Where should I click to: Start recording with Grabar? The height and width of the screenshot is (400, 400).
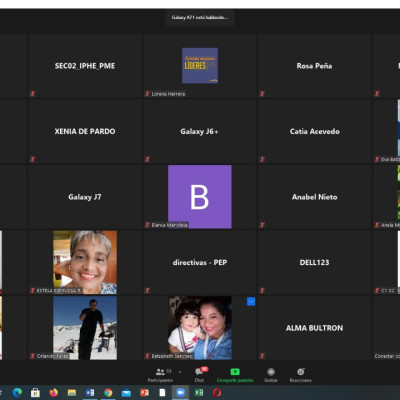271,374
